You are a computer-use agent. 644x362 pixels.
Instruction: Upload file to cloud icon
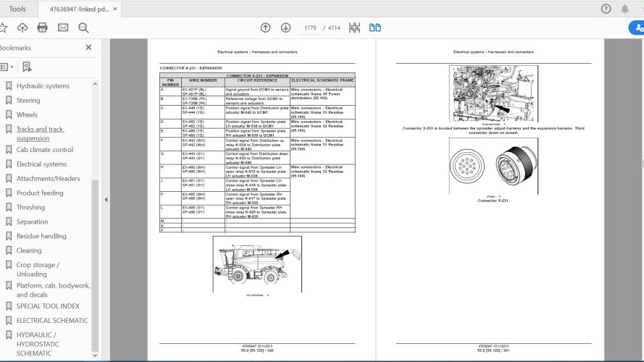(22, 28)
